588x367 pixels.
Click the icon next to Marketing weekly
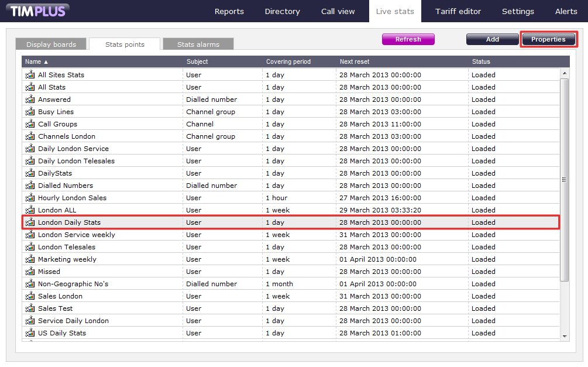(29, 259)
